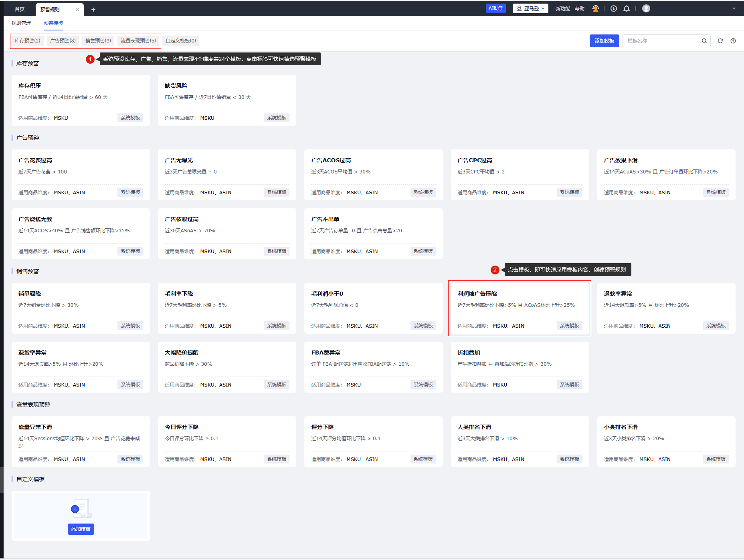Viewport: 744px width, 560px height.
Task: Filter by 库存预警(2) tag
Action: click(28, 41)
